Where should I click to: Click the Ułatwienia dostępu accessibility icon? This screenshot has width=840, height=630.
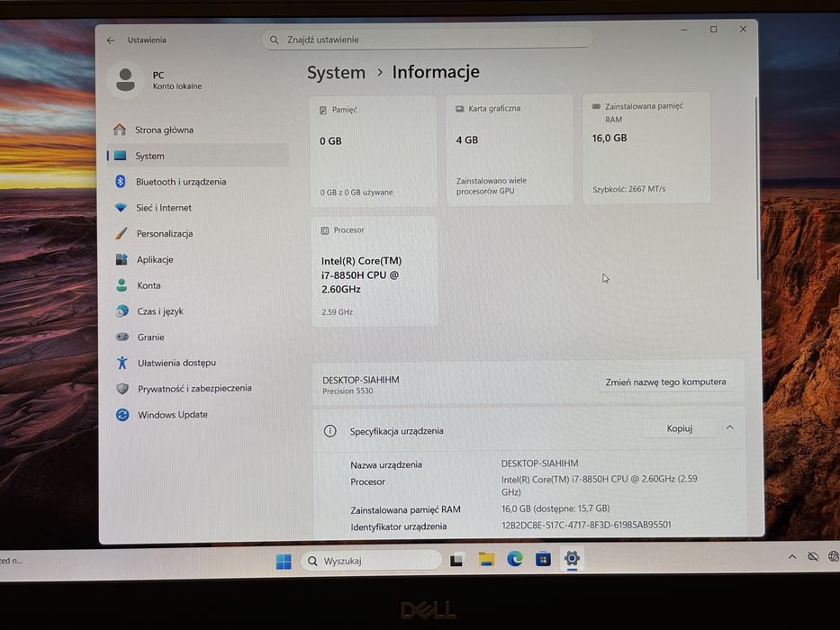(x=122, y=363)
